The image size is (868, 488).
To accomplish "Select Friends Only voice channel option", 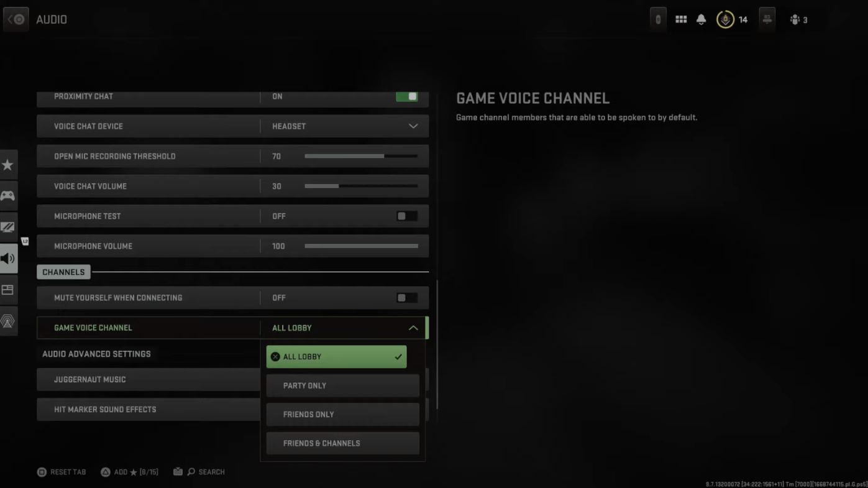I will point(342,415).
